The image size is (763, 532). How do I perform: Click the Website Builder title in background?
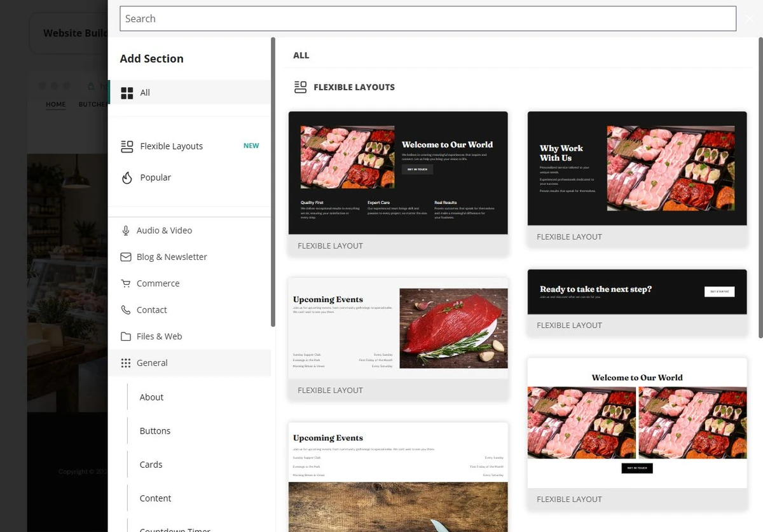[x=75, y=33]
